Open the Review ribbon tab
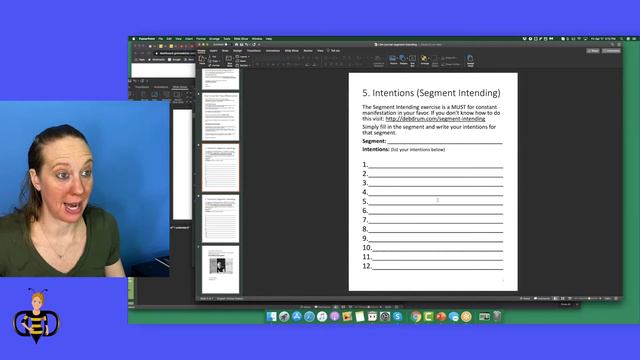Viewport: 640px width, 360px height. (308, 51)
